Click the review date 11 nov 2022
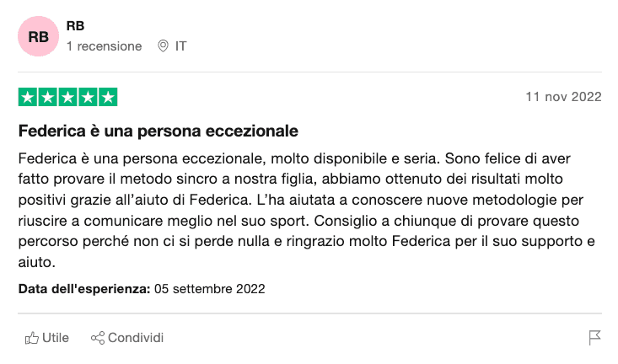Image resolution: width=618 pixels, height=364 pixels. click(563, 97)
